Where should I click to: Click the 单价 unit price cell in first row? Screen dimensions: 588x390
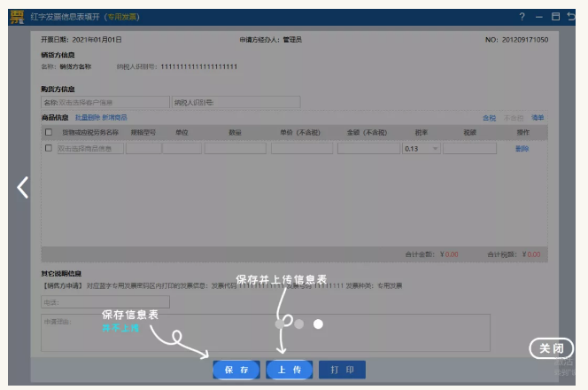point(302,149)
